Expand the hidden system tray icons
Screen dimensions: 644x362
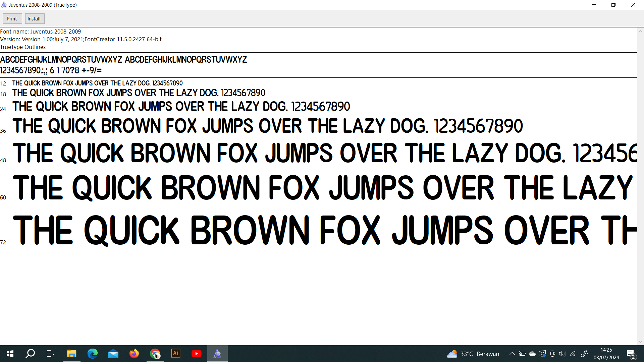512,354
